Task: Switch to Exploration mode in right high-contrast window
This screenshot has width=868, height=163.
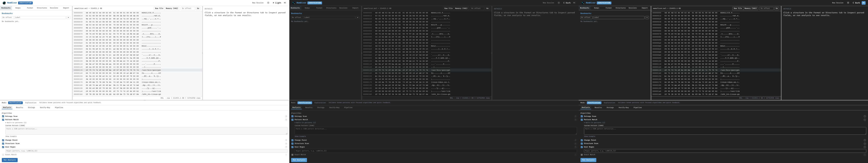Action: [x=609, y=103]
